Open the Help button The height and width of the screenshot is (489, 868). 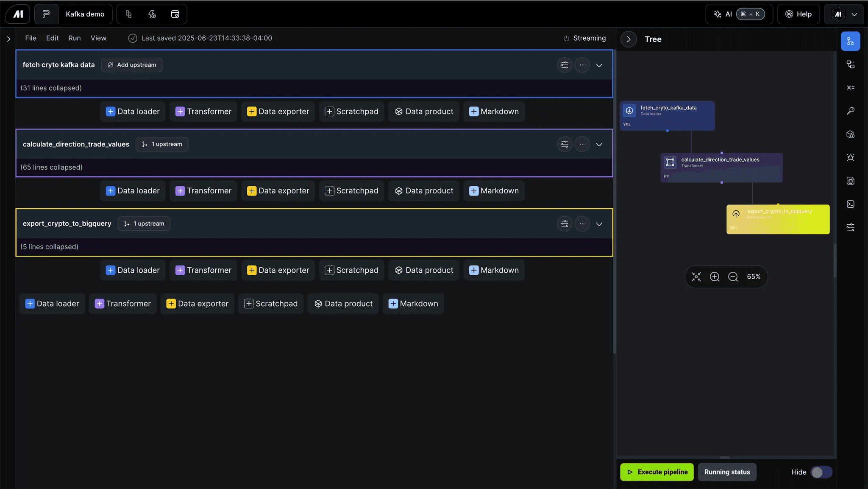click(x=798, y=14)
